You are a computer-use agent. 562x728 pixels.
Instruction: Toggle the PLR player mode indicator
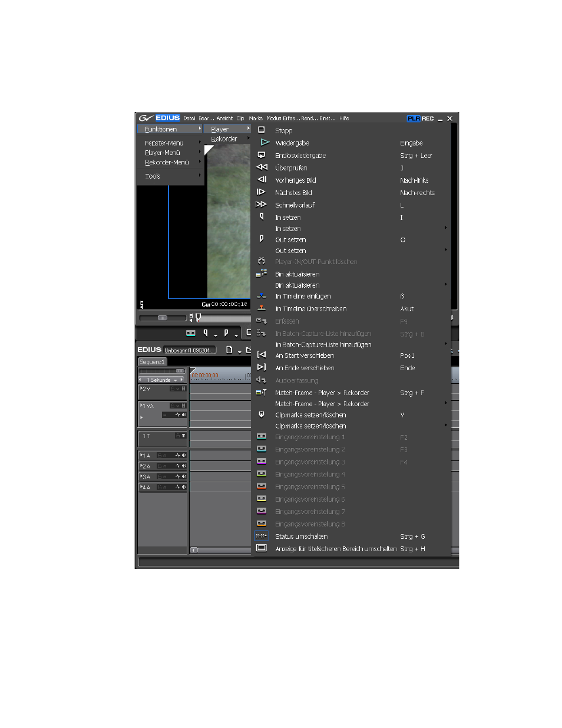[414, 118]
